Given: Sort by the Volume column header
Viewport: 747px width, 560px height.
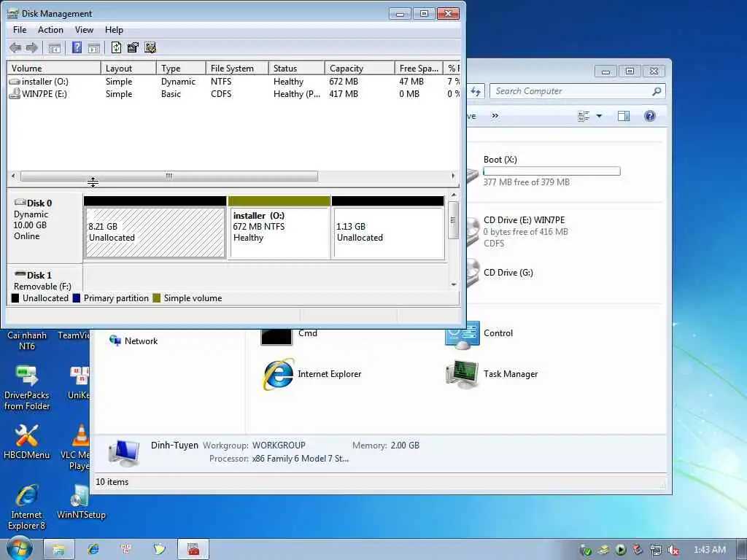Looking at the screenshot, I should [53, 68].
